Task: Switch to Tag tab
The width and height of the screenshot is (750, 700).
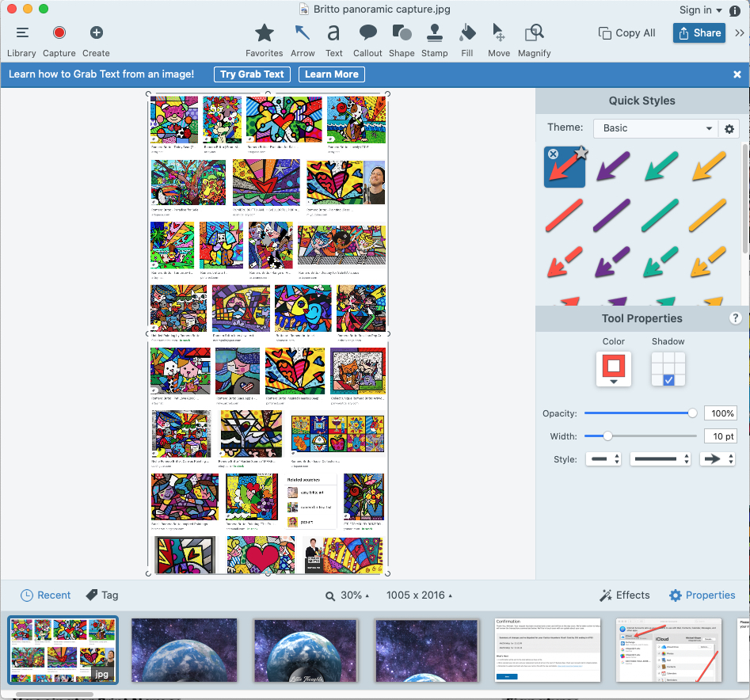Action: click(102, 595)
